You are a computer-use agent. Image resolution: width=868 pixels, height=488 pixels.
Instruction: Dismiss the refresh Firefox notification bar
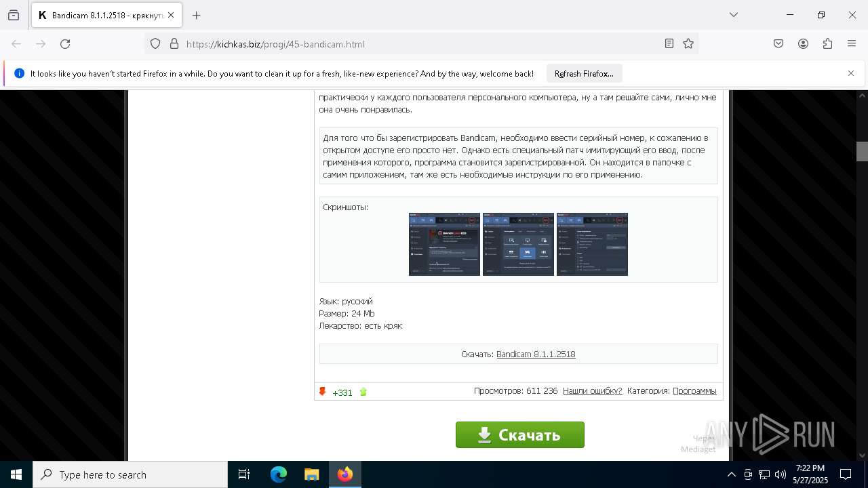coord(851,73)
